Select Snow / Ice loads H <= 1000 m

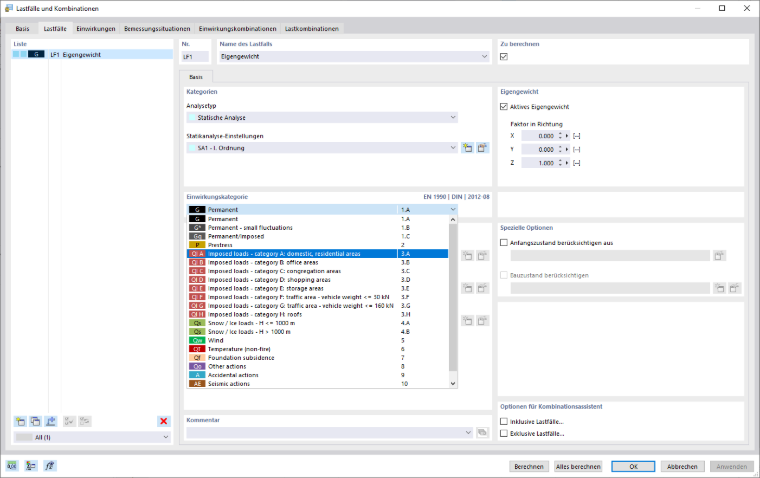pos(317,323)
